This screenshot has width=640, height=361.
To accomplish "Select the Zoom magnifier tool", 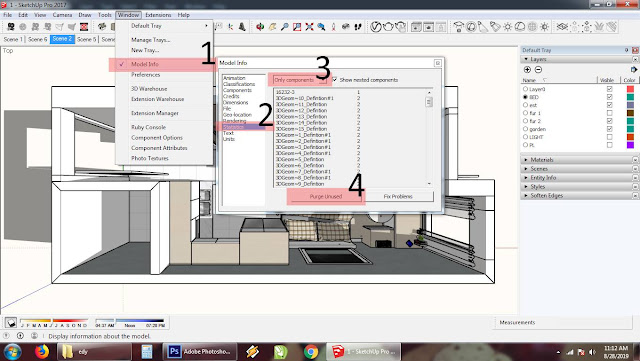I will click(284, 27).
